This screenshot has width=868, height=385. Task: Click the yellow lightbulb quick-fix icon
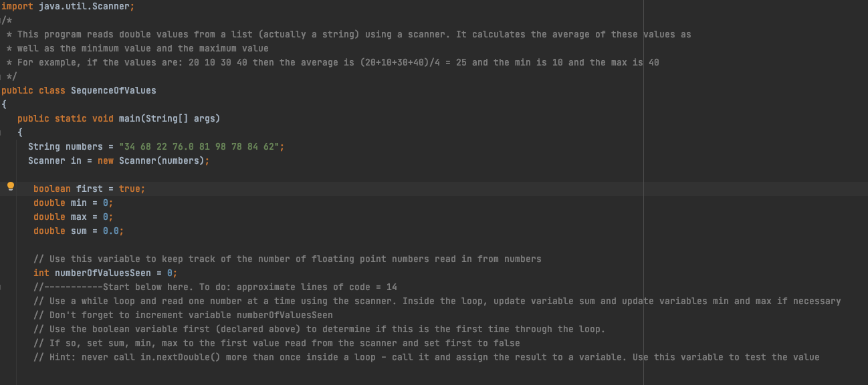[x=11, y=187]
